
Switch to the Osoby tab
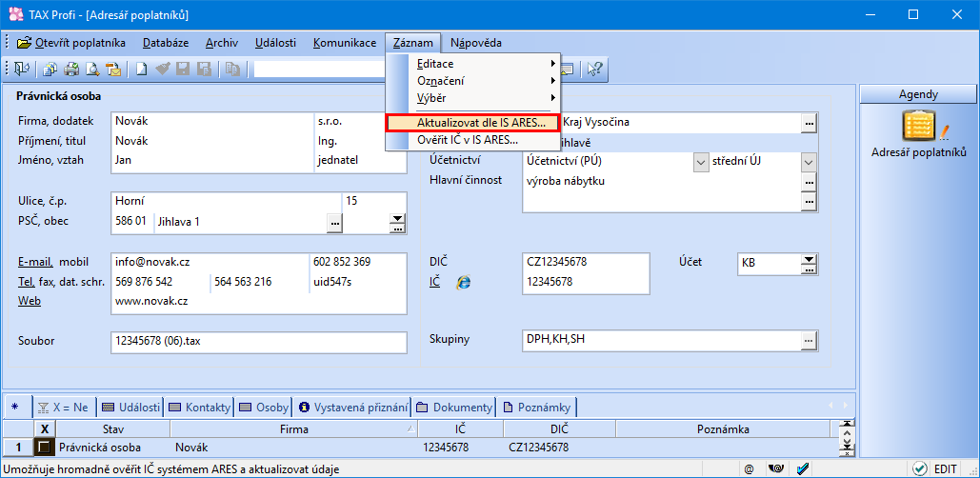click(x=263, y=408)
